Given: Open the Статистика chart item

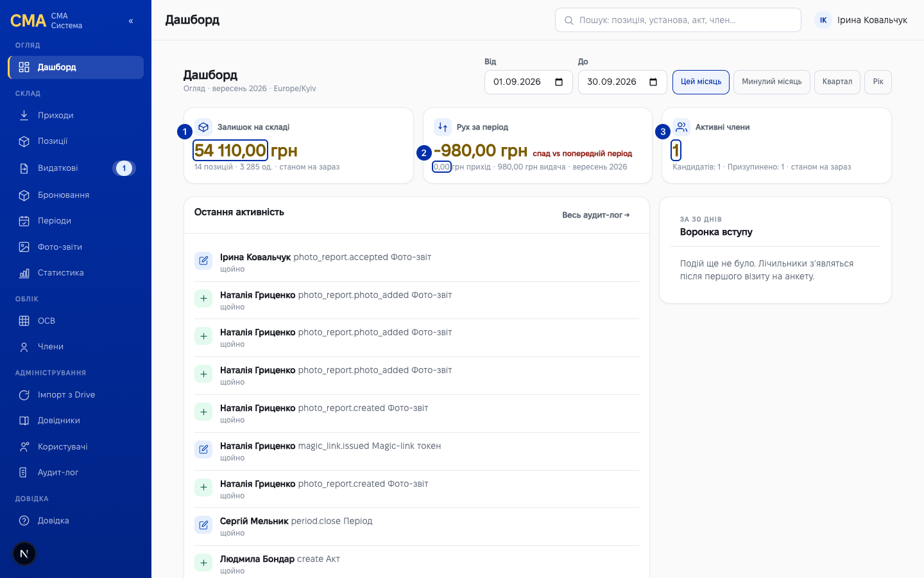Looking at the screenshot, I should click(76, 273).
